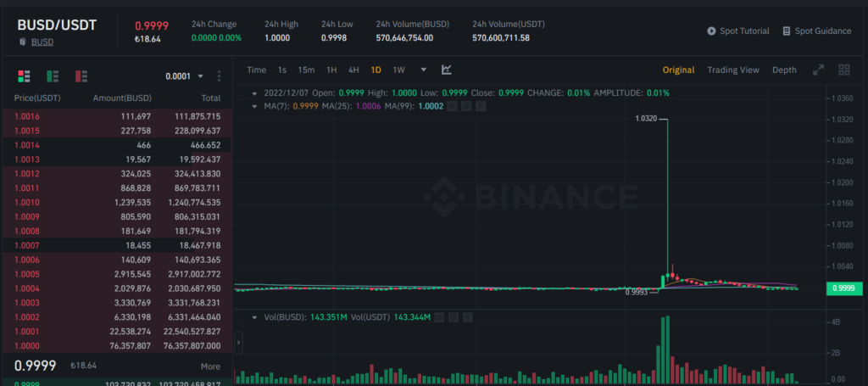Select the 1.0000 sell order price

28,345
